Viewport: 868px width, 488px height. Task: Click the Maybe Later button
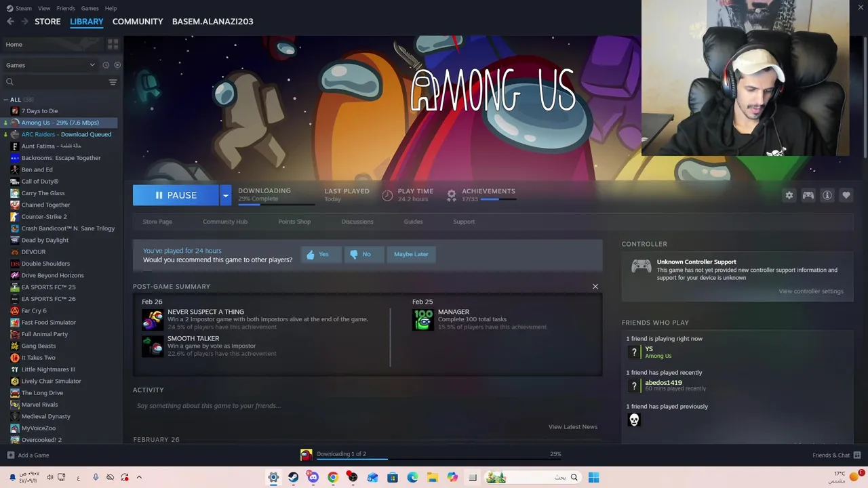click(411, 254)
